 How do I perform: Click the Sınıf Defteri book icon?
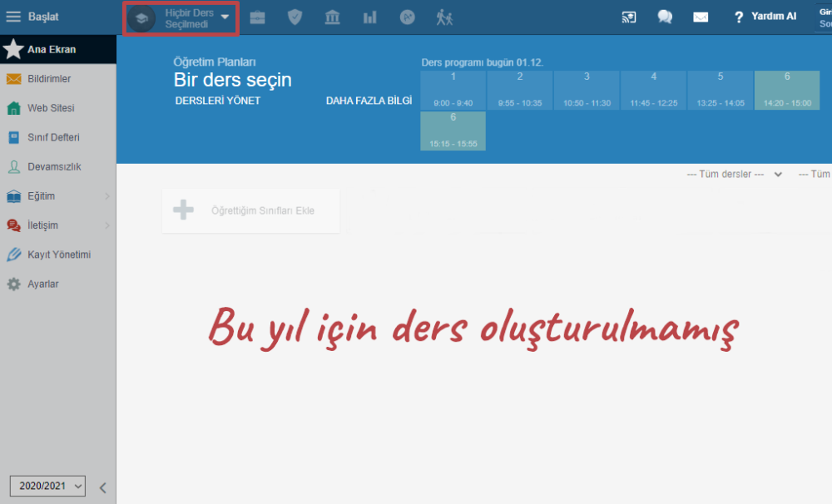pyautogui.click(x=14, y=137)
